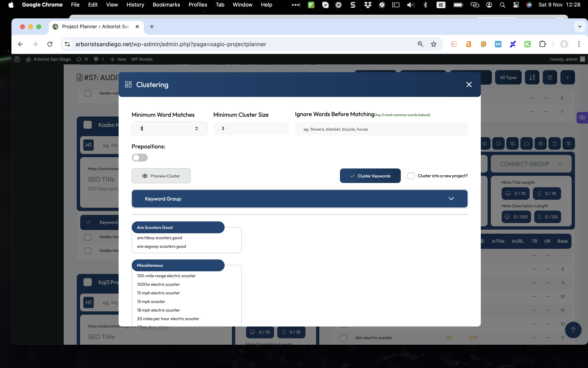This screenshot has width=588, height=368.
Task: Toggle select-all check in Keyword header
Action: click(88, 222)
